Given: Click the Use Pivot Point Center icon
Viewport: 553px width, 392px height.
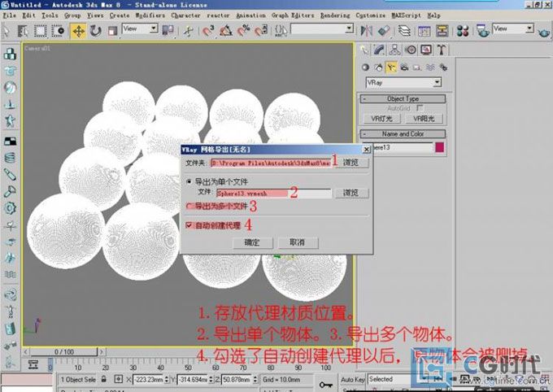Looking at the screenshot, I should click(168, 31).
